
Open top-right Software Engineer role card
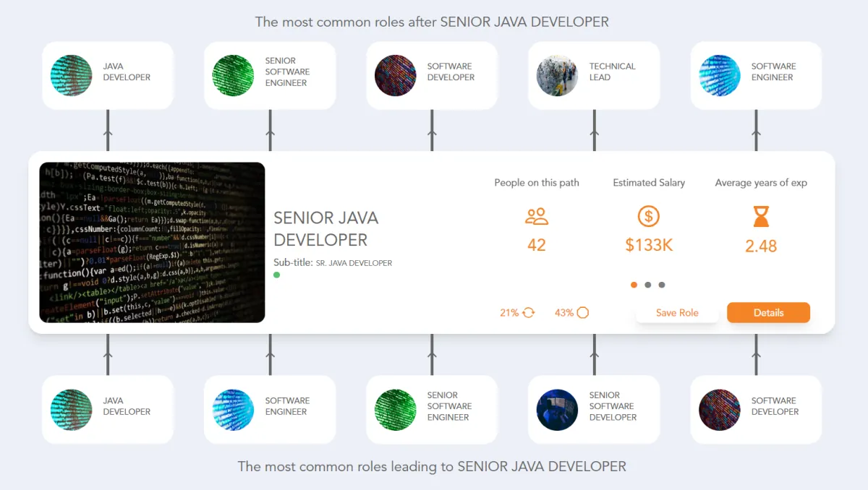click(x=756, y=76)
